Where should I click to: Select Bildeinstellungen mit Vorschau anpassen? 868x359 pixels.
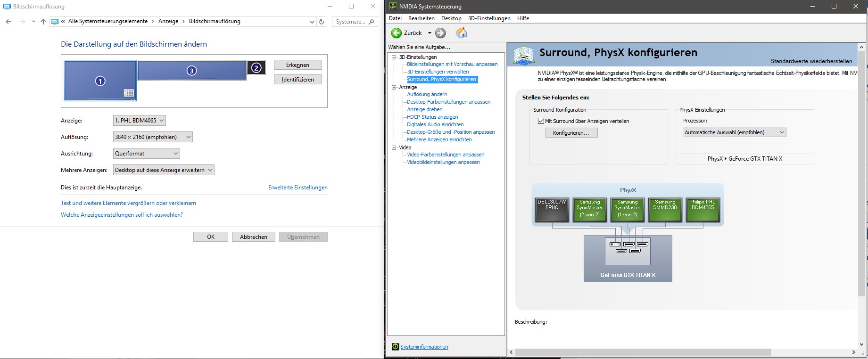click(452, 64)
